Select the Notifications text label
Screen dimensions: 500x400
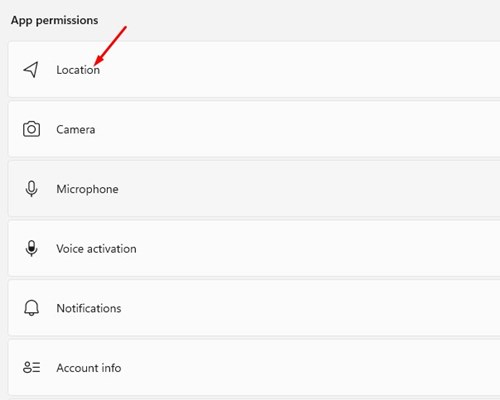pyautogui.click(x=89, y=308)
